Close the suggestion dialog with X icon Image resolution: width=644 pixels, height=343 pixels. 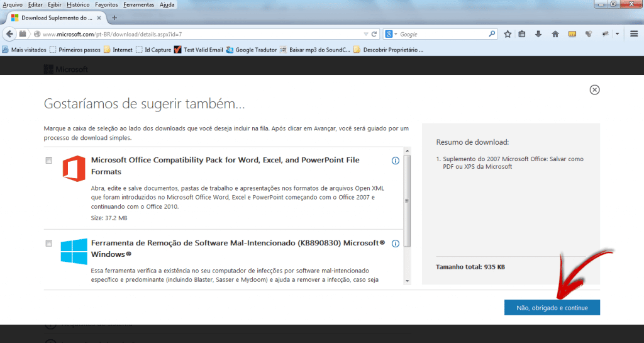(x=594, y=89)
